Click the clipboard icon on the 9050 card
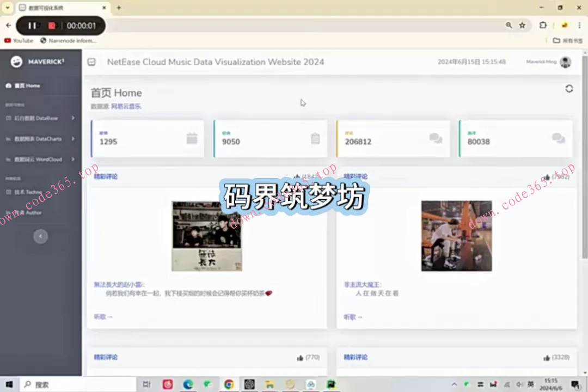Viewport: 588px width, 392px height. click(x=316, y=139)
